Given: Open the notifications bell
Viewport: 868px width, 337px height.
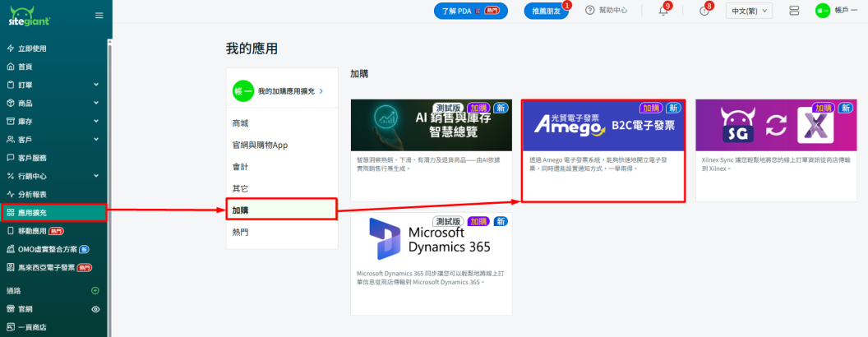Looking at the screenshot, I should 663,11.
